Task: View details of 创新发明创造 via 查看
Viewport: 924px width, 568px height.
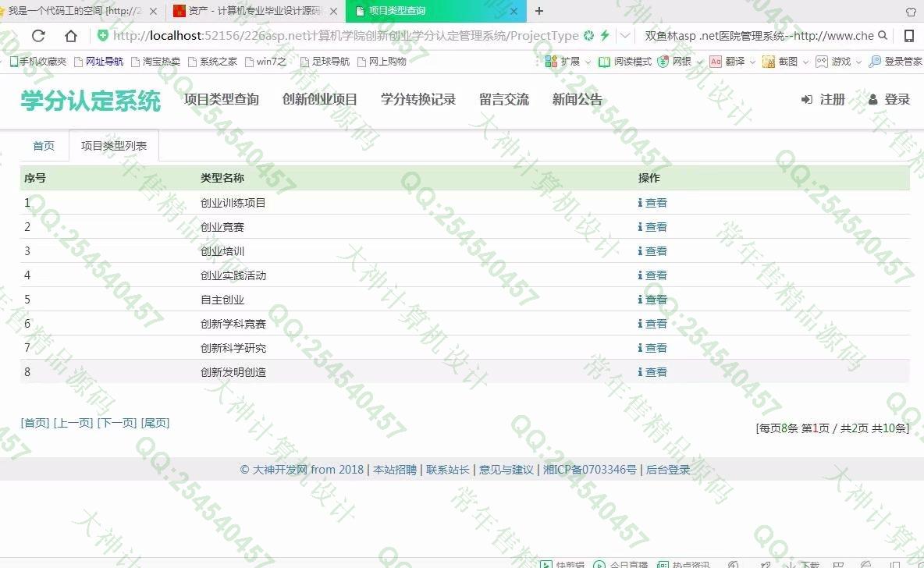Action: (656, 372)
